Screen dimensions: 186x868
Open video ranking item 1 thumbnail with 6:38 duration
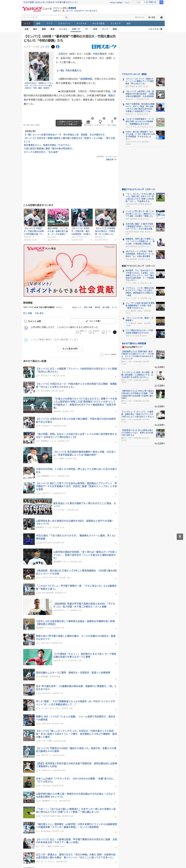click(160, 274)
